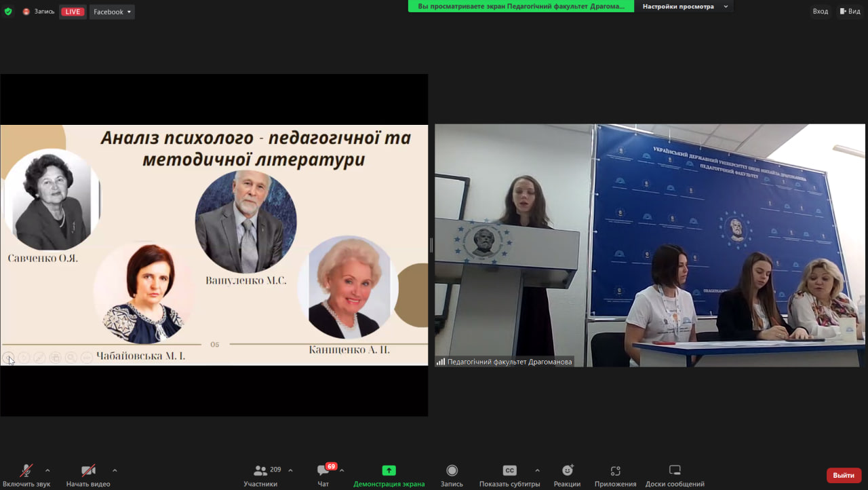Open the Приложения apps panel
The image size is (868, 490).
pyautogui.click(x=615, y=474)
